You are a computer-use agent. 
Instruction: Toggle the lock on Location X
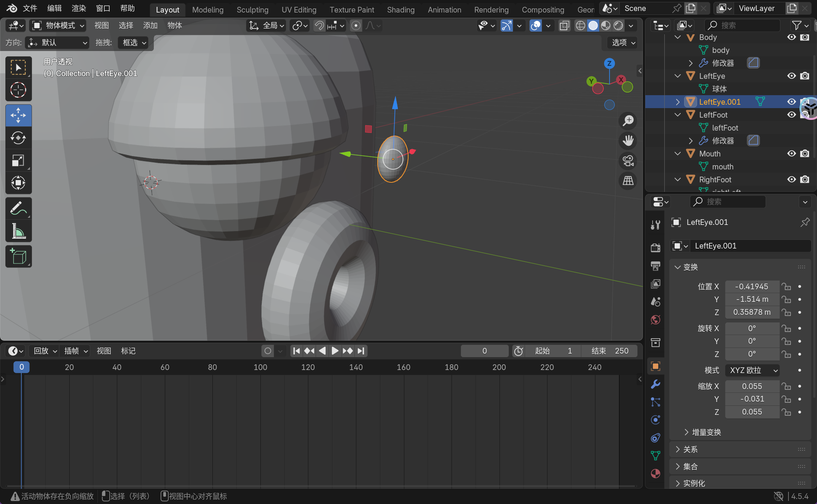(x=786, y=287)
